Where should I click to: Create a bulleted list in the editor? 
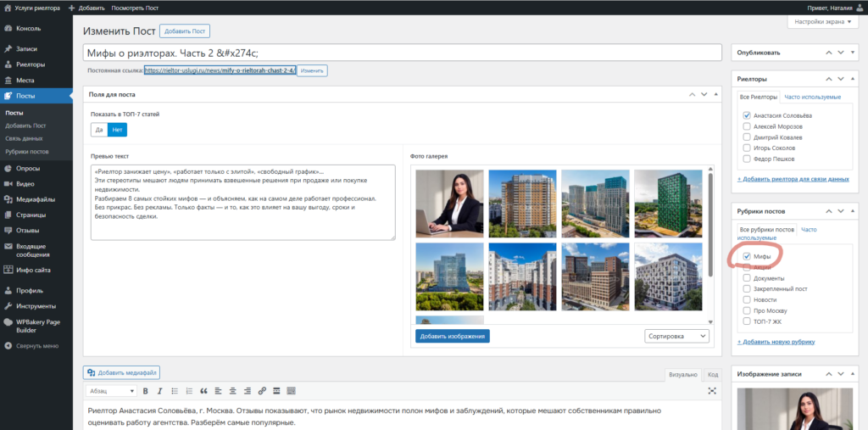point(175,391)
